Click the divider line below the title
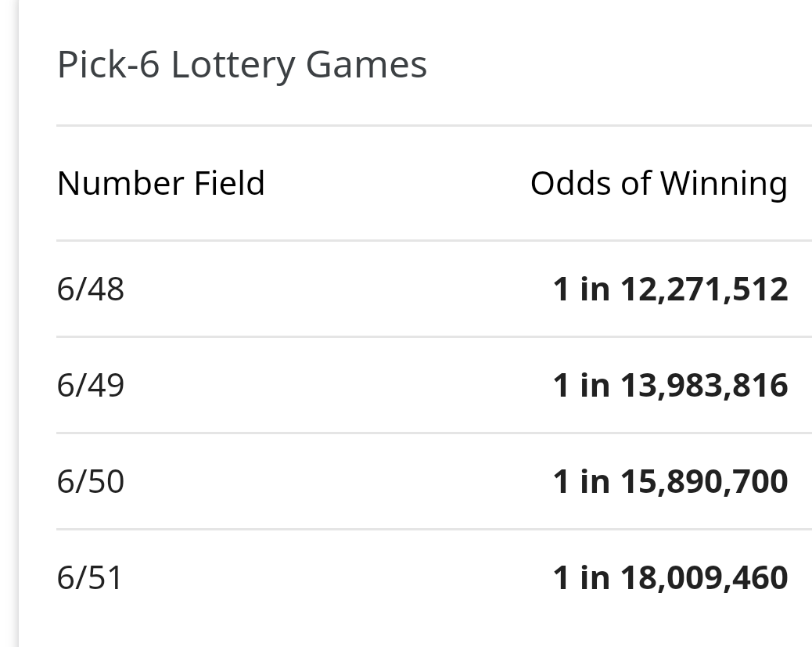812x647 pixels. [434, 125]
